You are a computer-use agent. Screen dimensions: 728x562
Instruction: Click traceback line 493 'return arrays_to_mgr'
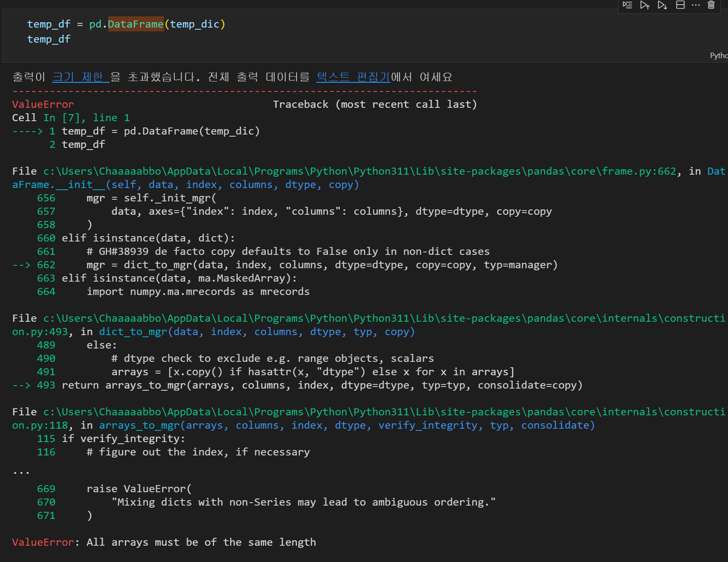coord(322,385)
